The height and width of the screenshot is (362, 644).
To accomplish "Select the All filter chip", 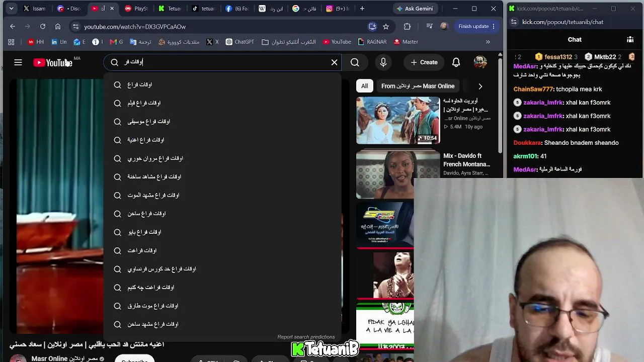I will point(365,86).
